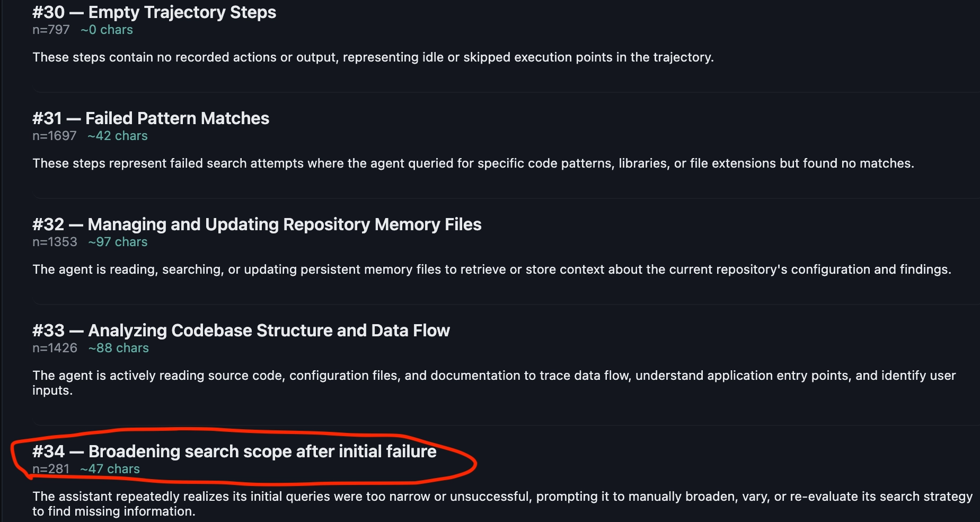Screen dimensions: 980x522
Task: Click the ~88 chars label
Action: (x=119, y=348)
